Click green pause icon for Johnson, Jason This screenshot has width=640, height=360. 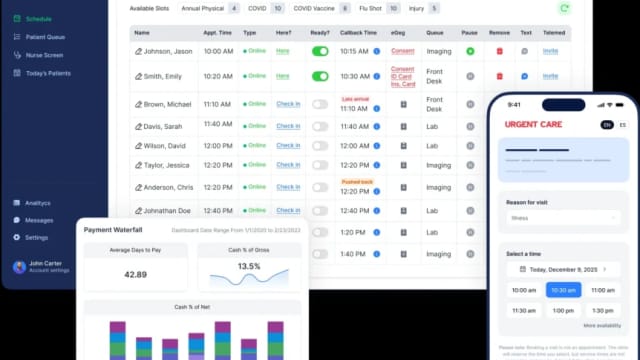pos(470,51)
